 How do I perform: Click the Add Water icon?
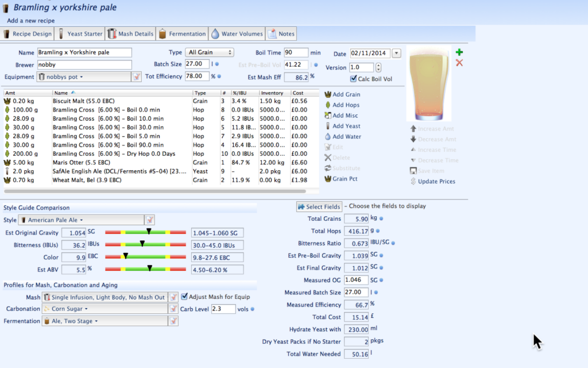coord(328,136)
